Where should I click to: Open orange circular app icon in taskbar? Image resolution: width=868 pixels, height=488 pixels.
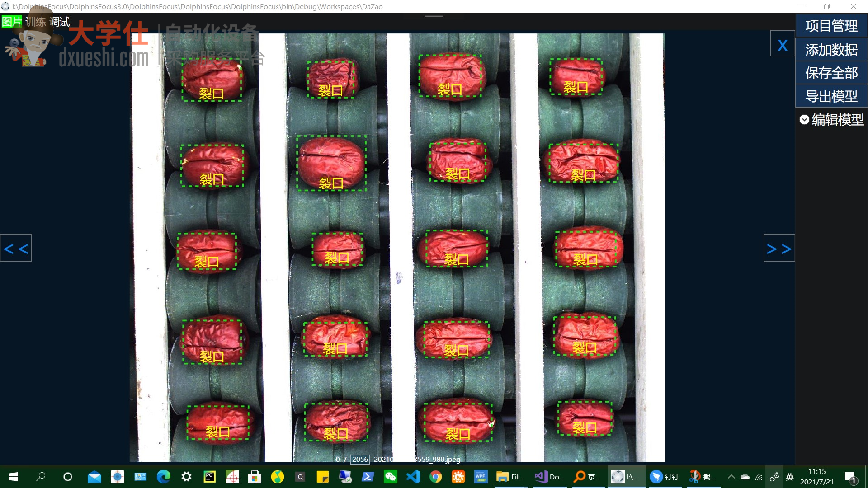click(458, 477)
